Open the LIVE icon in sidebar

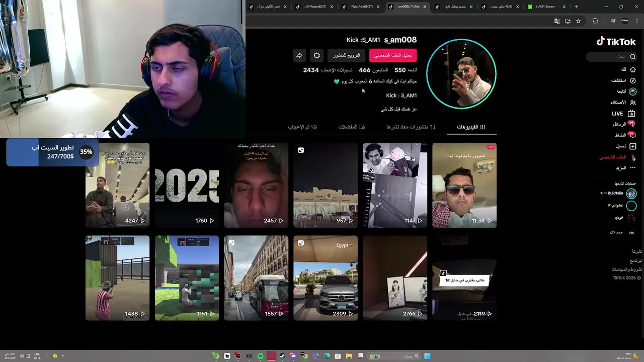632,114
